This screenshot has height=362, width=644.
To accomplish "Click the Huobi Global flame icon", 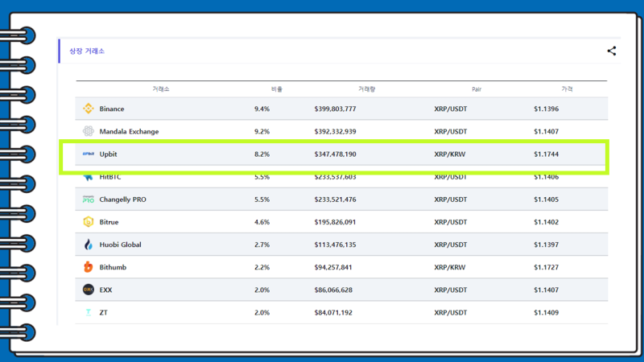I will pos(89,245).
